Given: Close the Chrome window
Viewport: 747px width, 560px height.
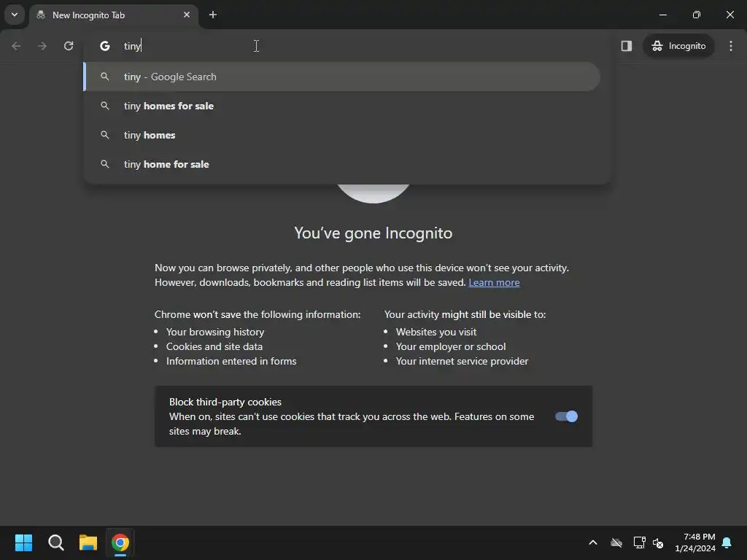Looking at the screenshot, I should [729, 15].
